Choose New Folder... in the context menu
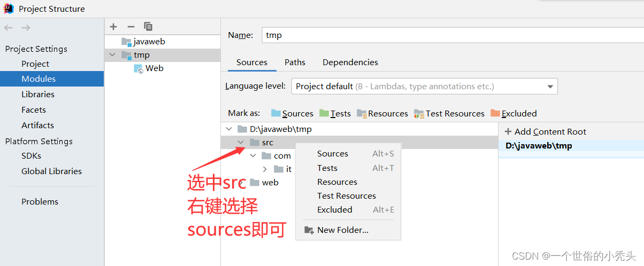This screenshot has height=266, width=644. [348, 230]
